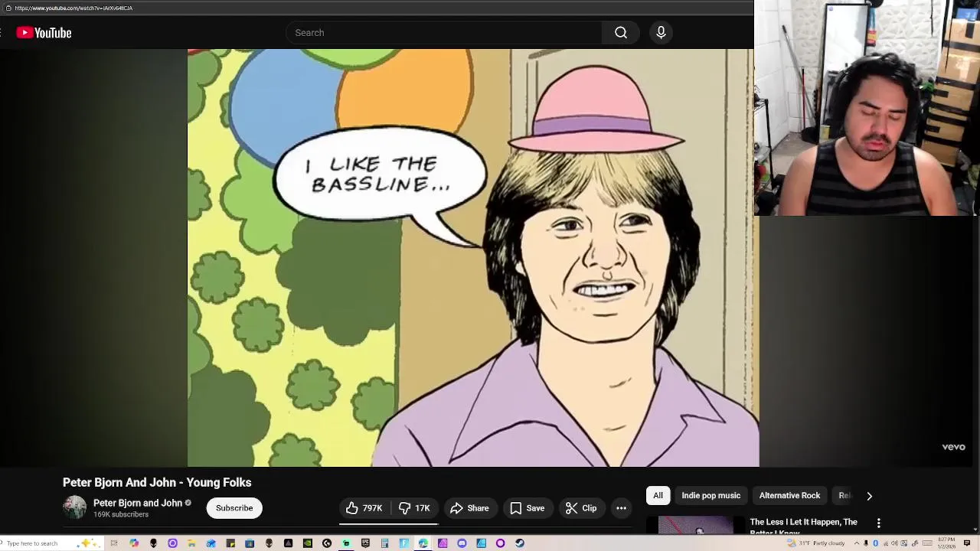Like the video with 797K likes

tap(364, 508)
